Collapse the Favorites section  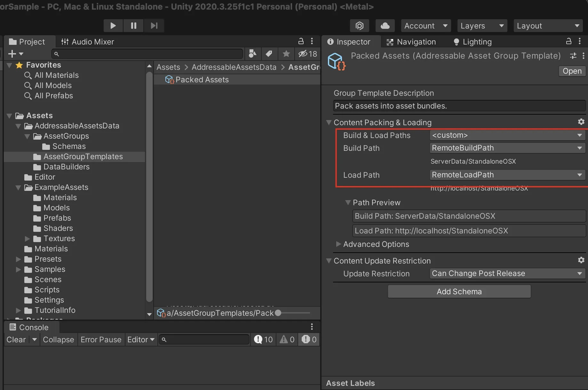click(10, 65)
